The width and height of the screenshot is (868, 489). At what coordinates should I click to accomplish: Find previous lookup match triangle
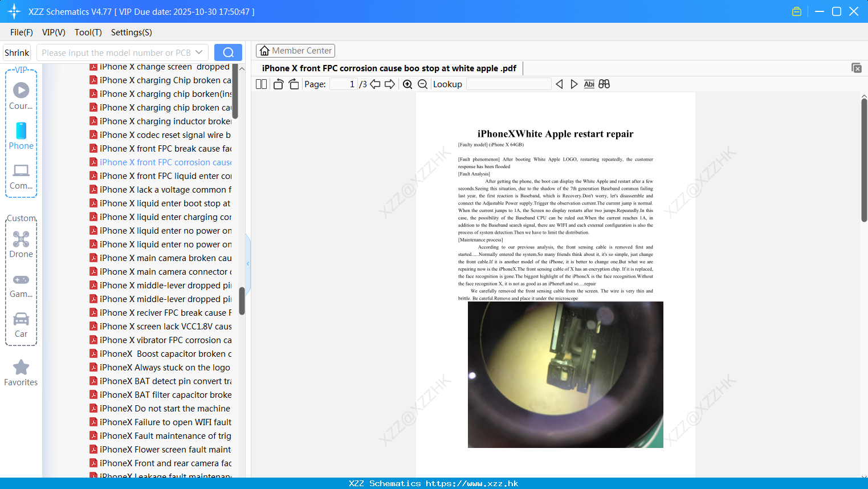(x=559, y=84)
